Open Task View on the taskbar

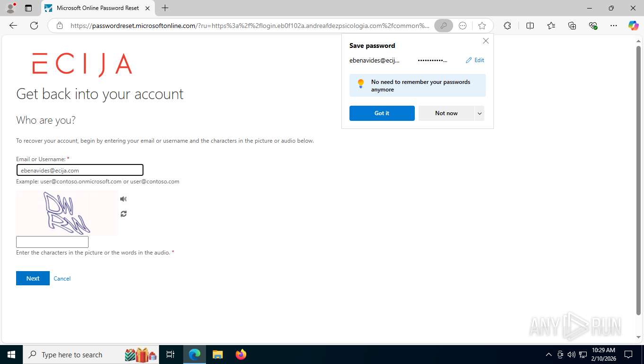170,355
